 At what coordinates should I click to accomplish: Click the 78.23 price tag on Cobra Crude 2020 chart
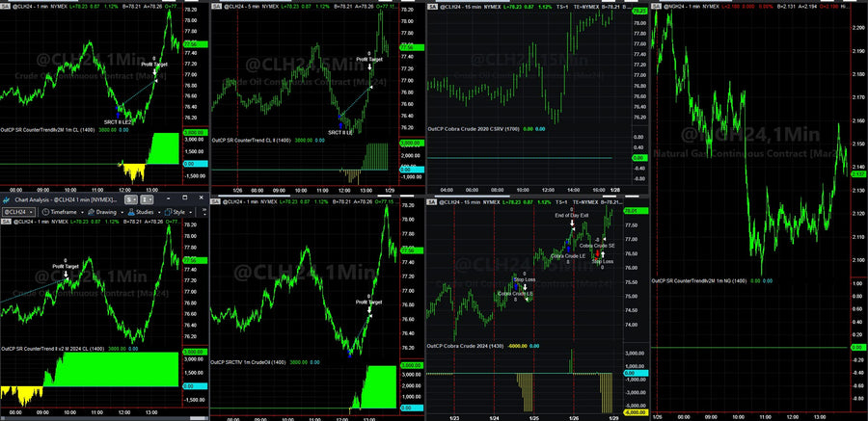click(x=640, y=11)
